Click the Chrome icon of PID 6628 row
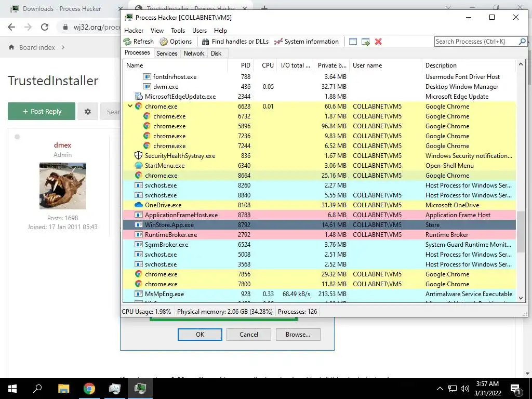Screen dimensions: 532x399 pos(138,106)
